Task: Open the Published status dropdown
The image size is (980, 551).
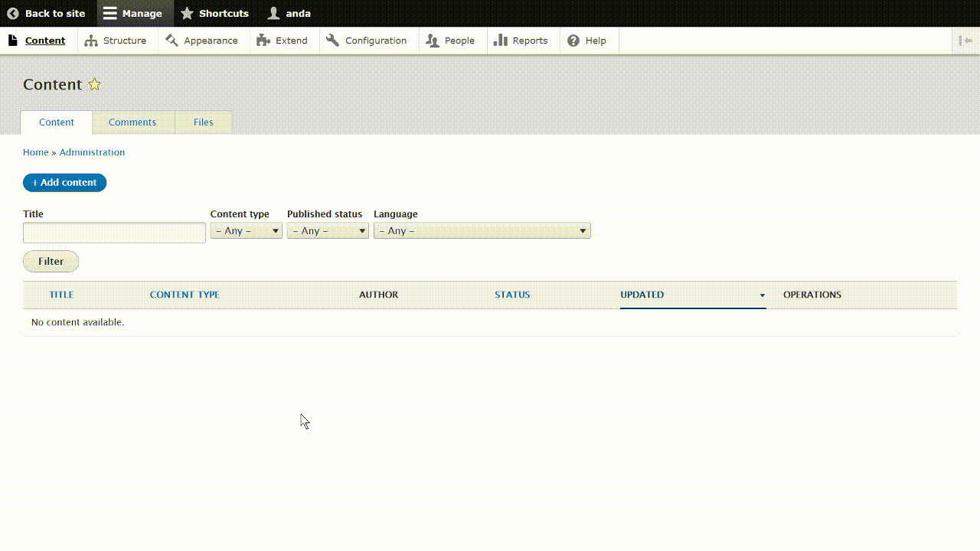Action: [x=328, y=230]
